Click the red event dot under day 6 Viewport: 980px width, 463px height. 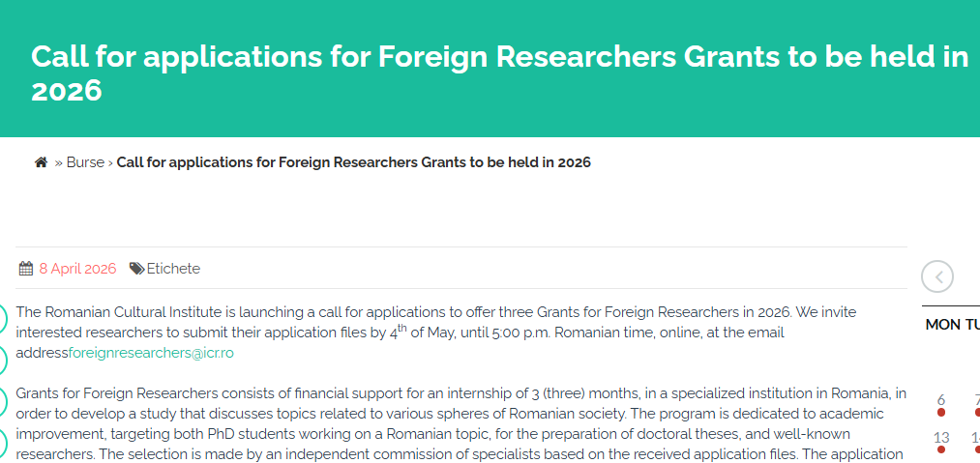click(x=941, y=413)
